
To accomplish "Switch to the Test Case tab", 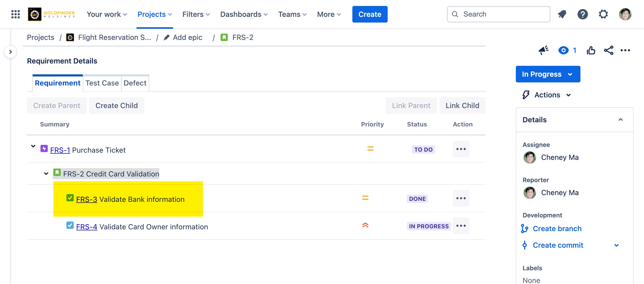I will tap(102, 83).
